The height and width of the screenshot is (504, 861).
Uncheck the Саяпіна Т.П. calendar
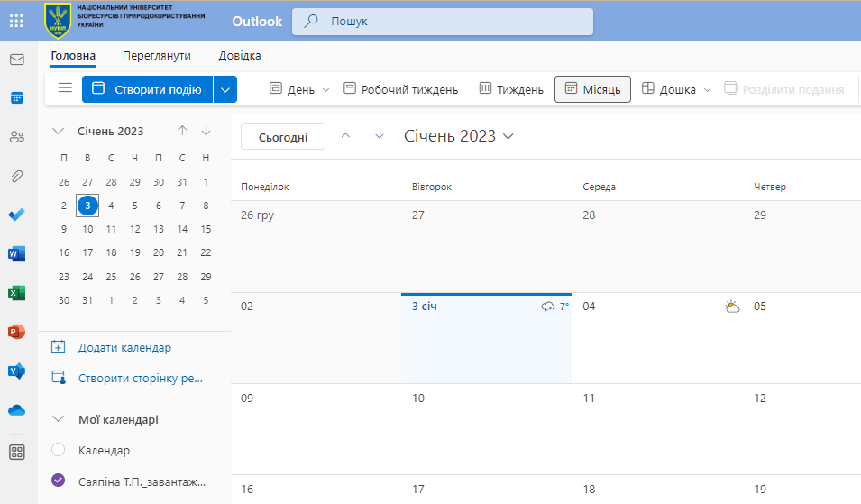click(59, 481)
